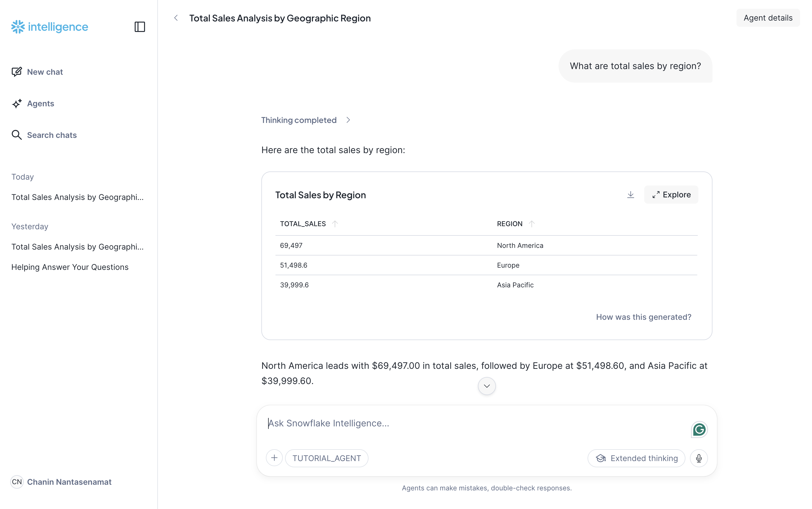Image resolution: width=812 pixels, height=509 pixels.
Task: Open today's Total Sales Analysis chat
Action: [78, 197]
